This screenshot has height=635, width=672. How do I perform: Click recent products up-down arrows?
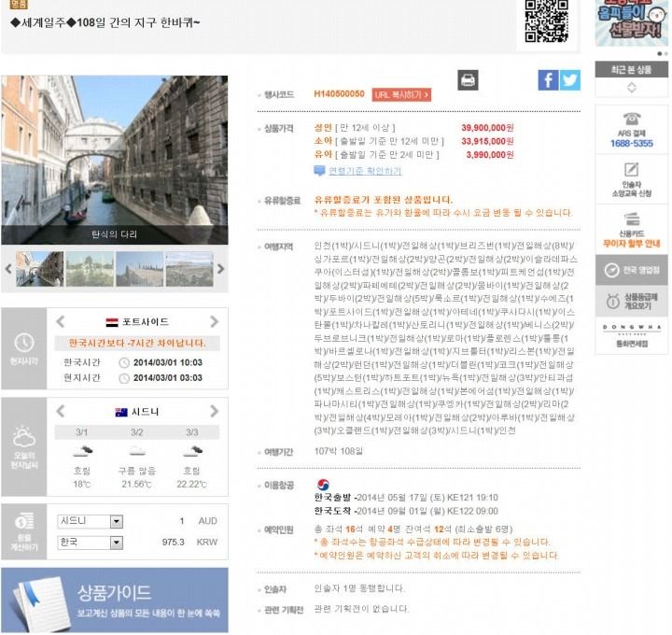click(x=632, y=88)
